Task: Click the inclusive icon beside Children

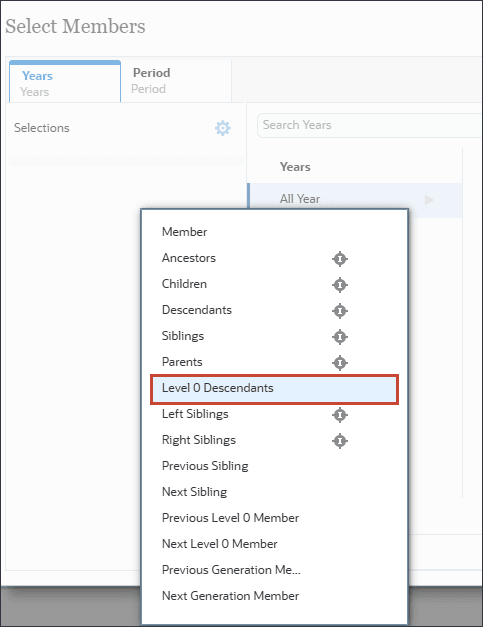Action: tap(340, 285)
